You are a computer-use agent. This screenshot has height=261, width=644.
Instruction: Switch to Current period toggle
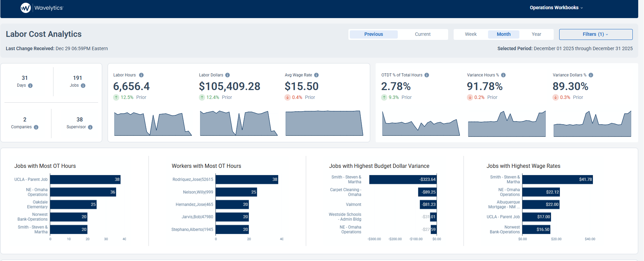coord(423,34)
